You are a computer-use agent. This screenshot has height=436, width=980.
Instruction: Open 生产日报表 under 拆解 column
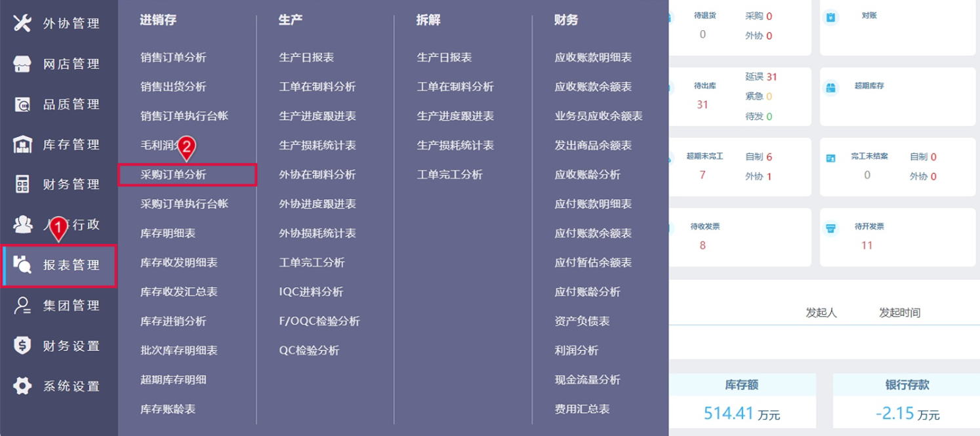tap(444, 58)
